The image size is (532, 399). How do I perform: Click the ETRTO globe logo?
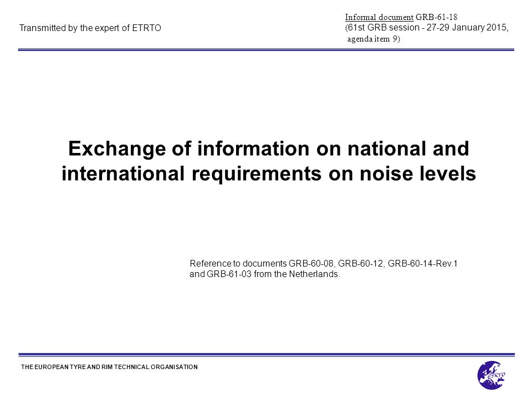[x=492, y=375]
